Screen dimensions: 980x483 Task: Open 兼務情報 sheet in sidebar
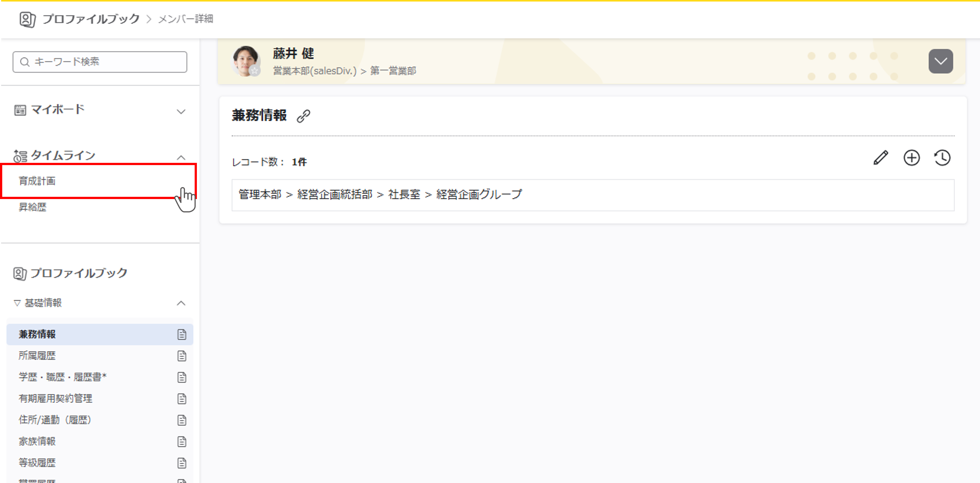point(37,334)
